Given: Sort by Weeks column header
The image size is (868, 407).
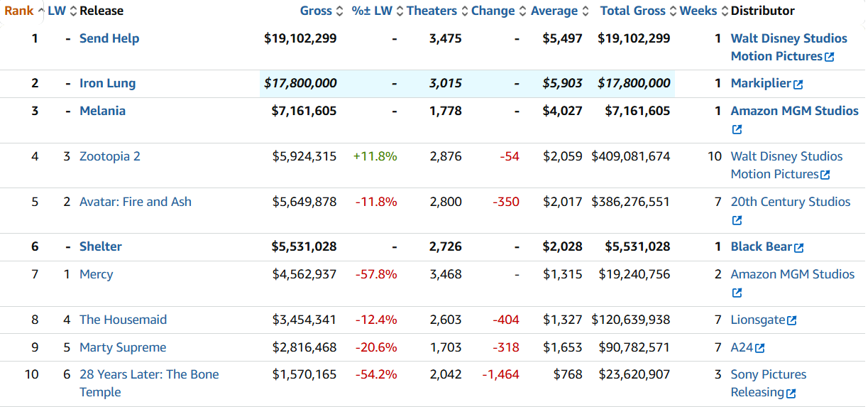Looking at the screenshot, I should click(x=698, y=11).
